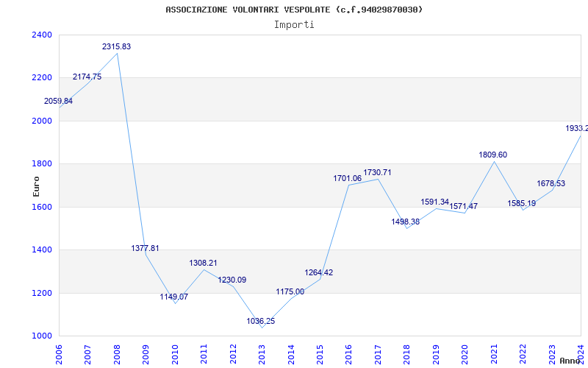Screen dimensions: 588x368
Task: Select the 2315.83 data label
Action: click(x=117, y=46)
